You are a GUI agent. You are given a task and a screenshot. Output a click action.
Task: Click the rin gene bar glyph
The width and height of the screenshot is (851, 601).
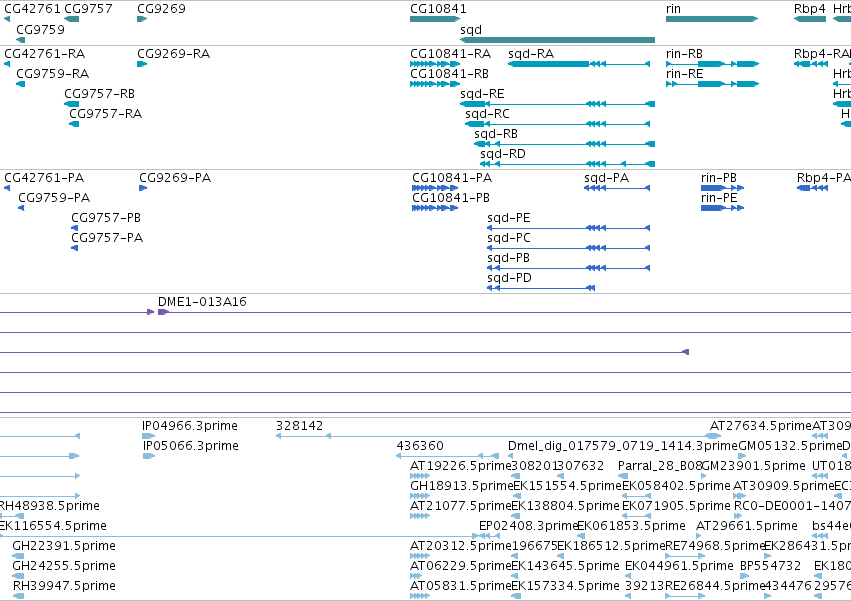712,19
